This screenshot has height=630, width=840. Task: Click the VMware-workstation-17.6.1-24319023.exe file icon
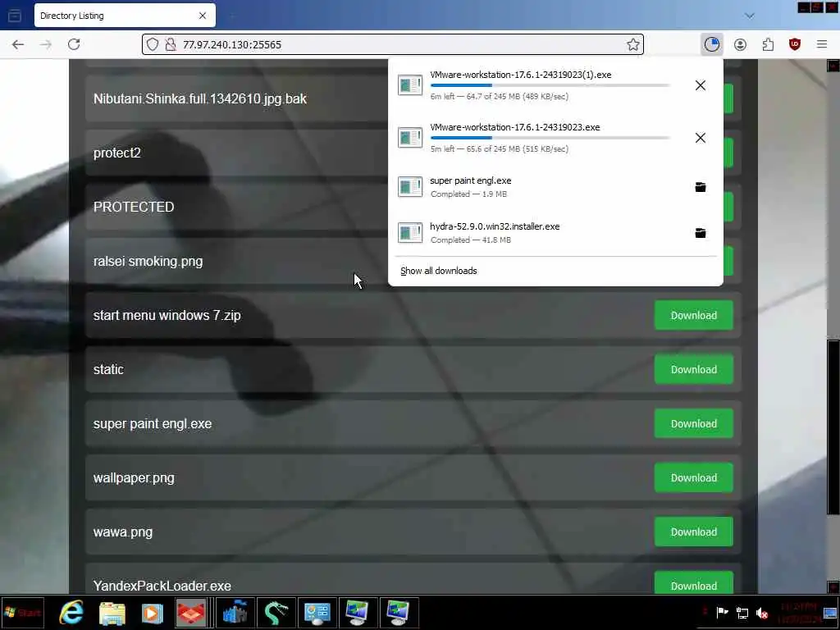point(410,138)
